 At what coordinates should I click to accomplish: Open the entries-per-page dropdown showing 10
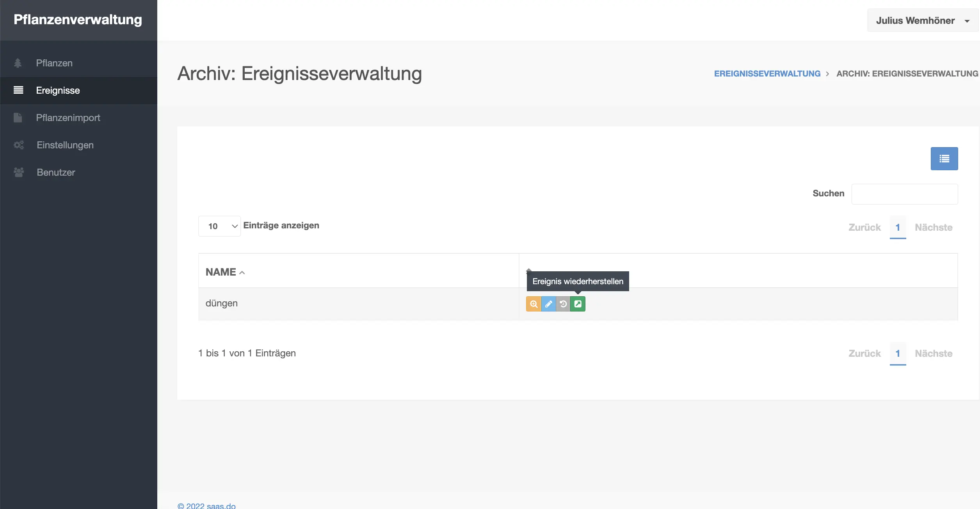click(219, 226)
